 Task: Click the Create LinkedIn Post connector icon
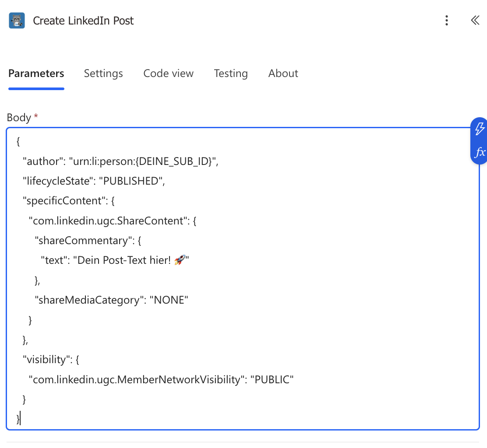[17, 21]
